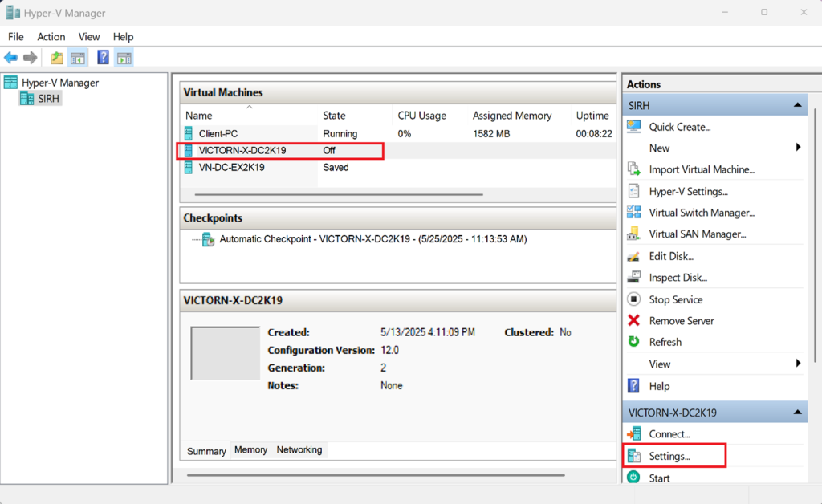Collapse the VICTORN-X-DC2K19 actions section

coord(798,413)
